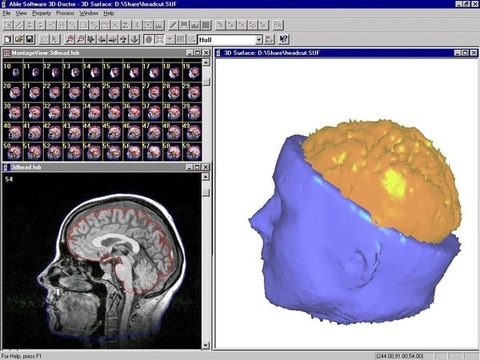
Task: Click the MontageView scrollbar up arrow
Action: coord(206,62)
